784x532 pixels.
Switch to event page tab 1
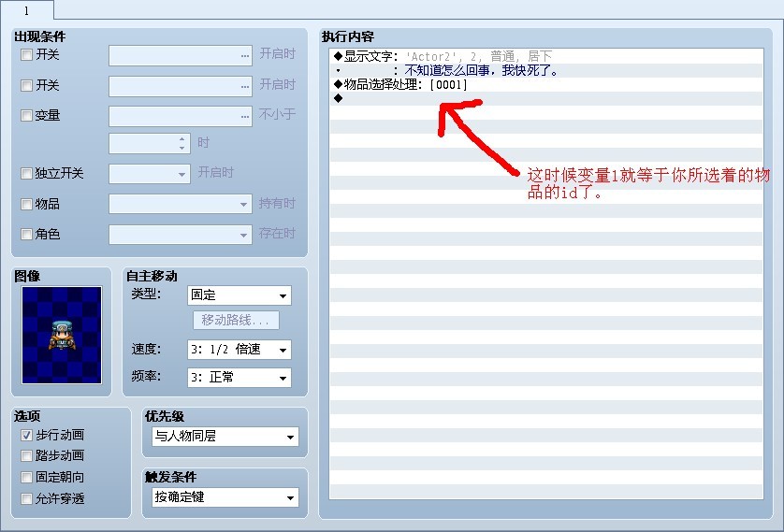coord(26,10)
